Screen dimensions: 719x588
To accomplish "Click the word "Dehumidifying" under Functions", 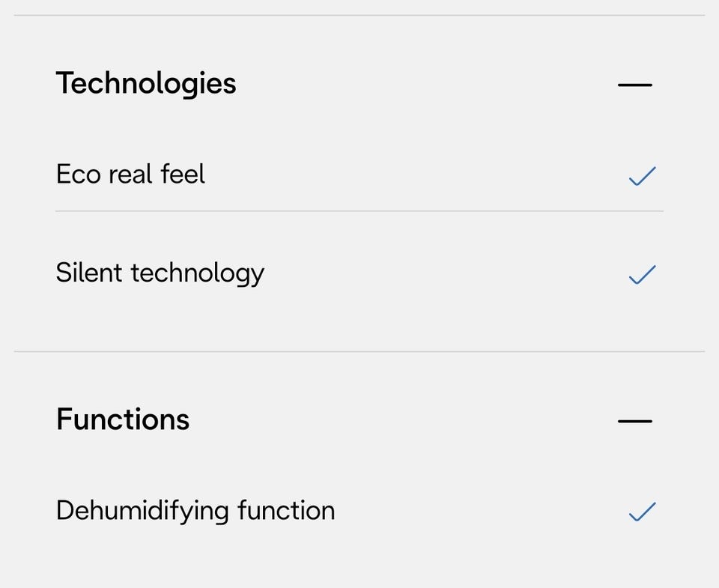I will 142,512.
